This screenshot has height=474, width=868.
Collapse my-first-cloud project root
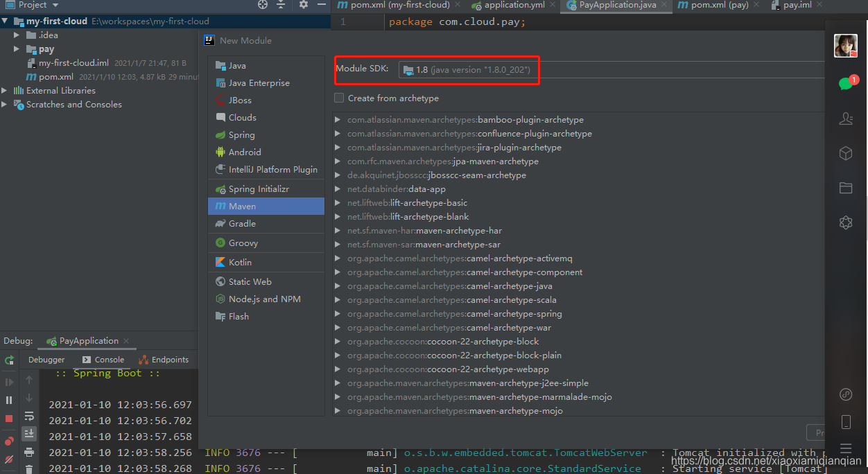tap(6, 21)
